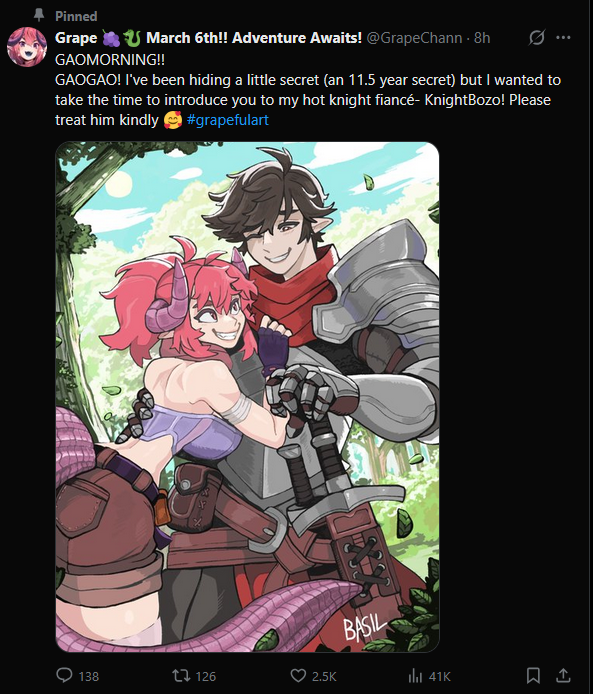Click the share upload icon
Image resolution: width=593 pixels, height=694 pixels.
coord(563,675)
